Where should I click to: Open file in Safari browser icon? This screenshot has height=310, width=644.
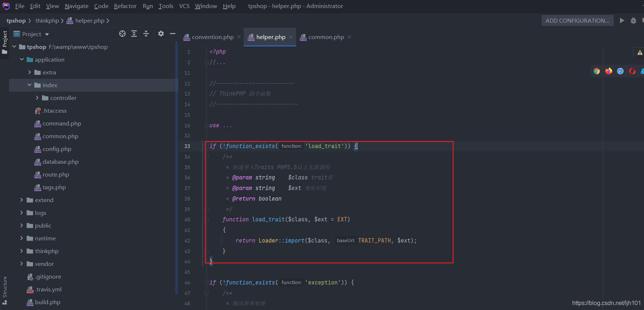pos(620,71)
